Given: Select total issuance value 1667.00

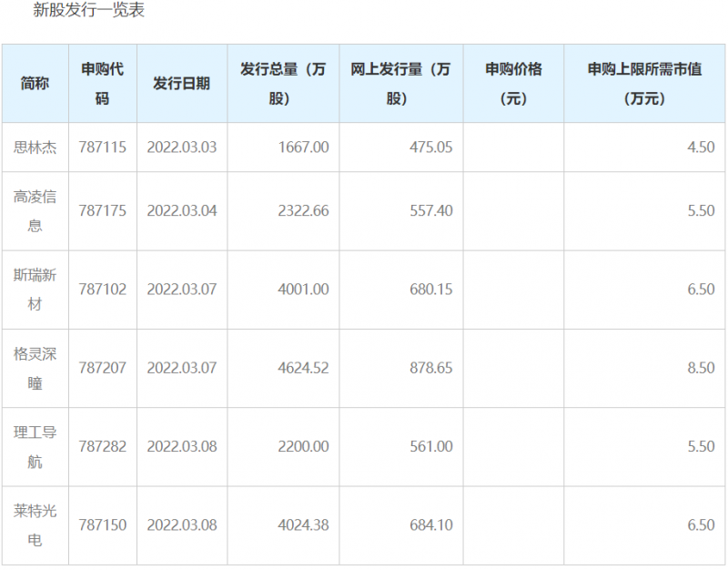Looking at the screenshot, I should click(303, 148).
